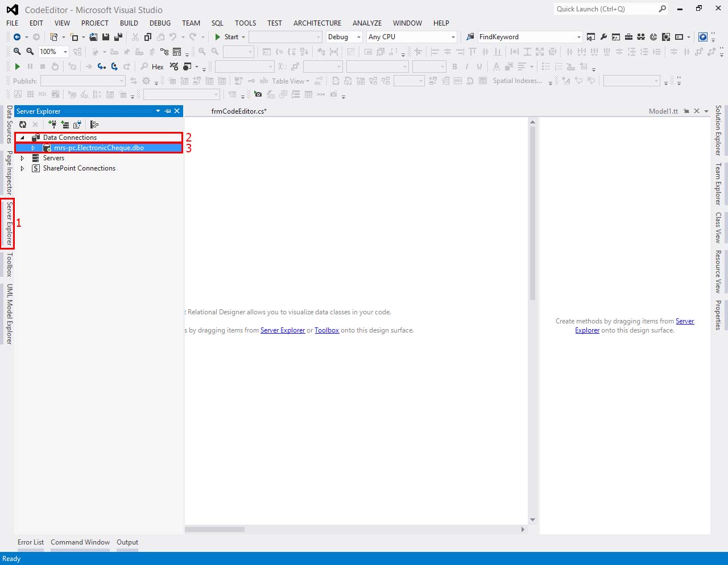Click the Find in Files icon left of FindKeyword

(470, 37)
